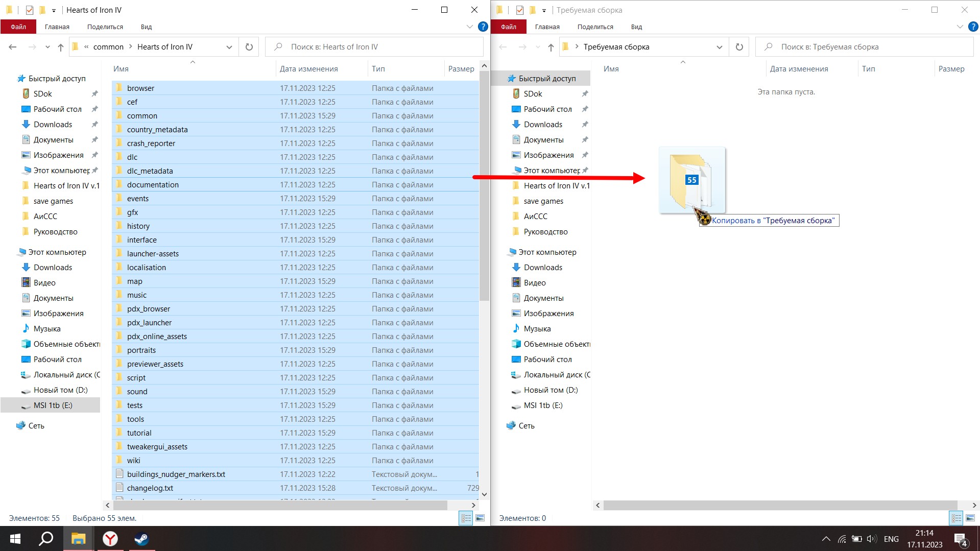Open Музыка in right window sidebar

click(537, 329)
